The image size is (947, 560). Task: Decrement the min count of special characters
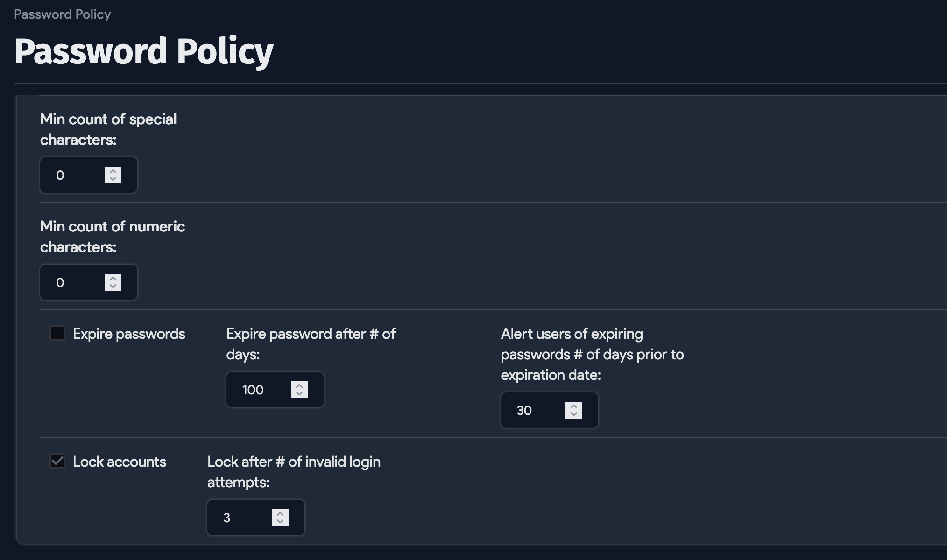click(113, 179)
